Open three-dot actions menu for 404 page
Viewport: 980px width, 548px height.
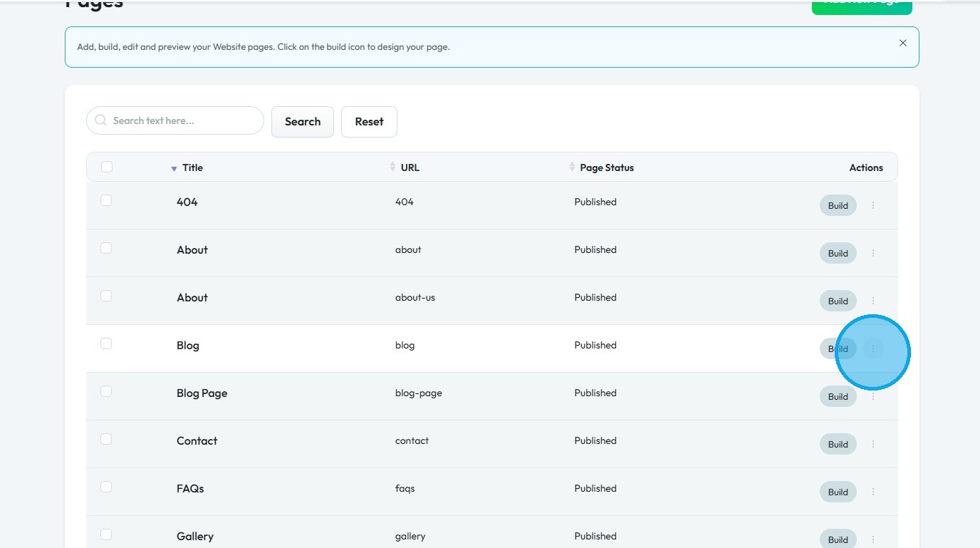tap(873, 205)
